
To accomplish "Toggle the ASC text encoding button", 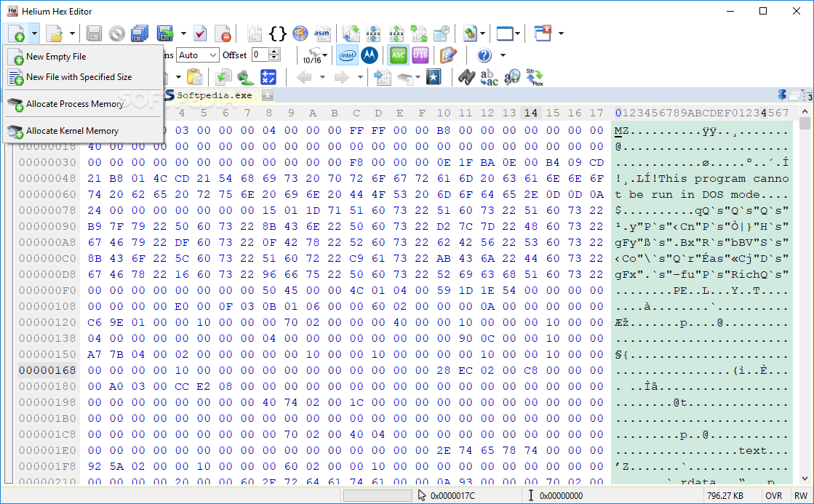I will 398,55.
